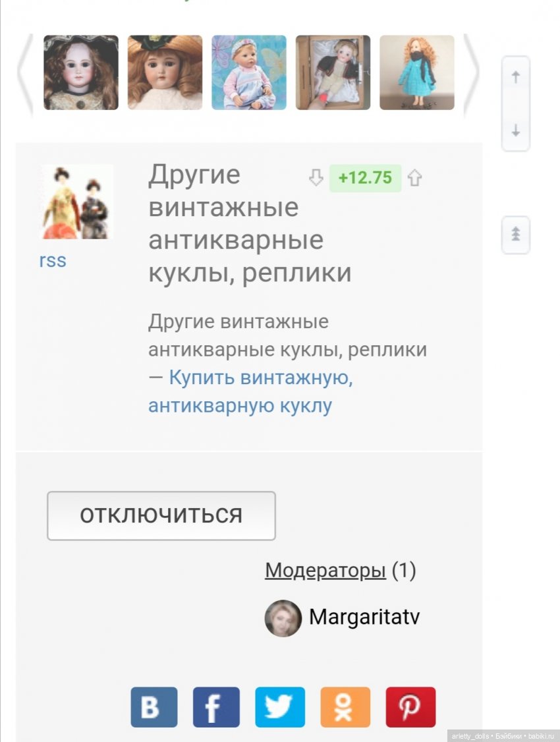Vote up the community rating

pyautogui.click(x=415, y=178)
